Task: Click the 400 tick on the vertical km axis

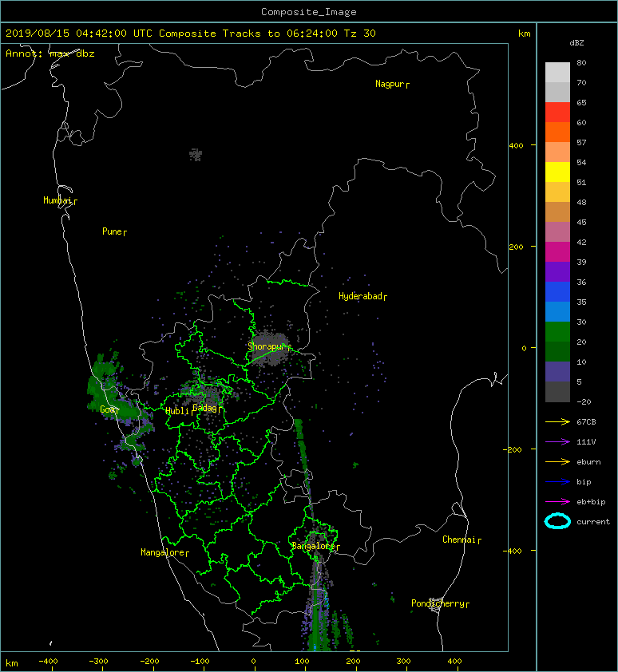Action: coord(517,146)
